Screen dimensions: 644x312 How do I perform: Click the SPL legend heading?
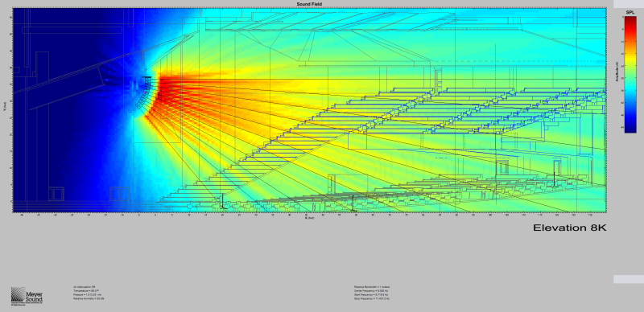pyautogui.click(x=630, y=13)
